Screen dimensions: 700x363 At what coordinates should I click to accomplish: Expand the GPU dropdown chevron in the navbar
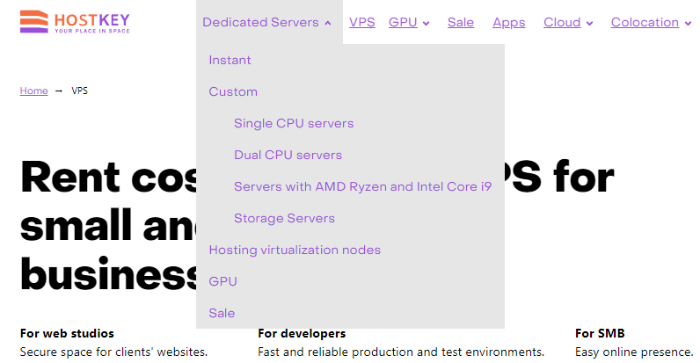tap(426, 23)
